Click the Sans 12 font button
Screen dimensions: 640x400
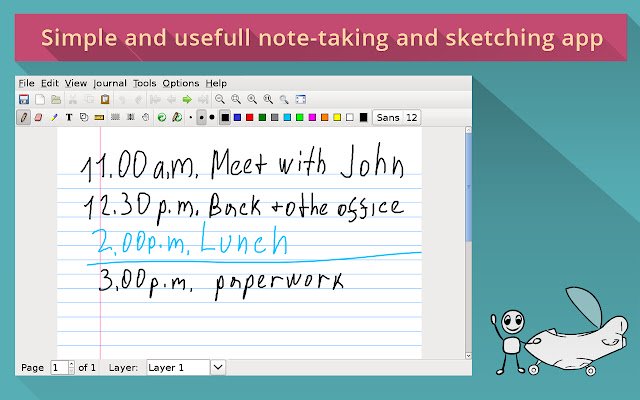[397, 118]
